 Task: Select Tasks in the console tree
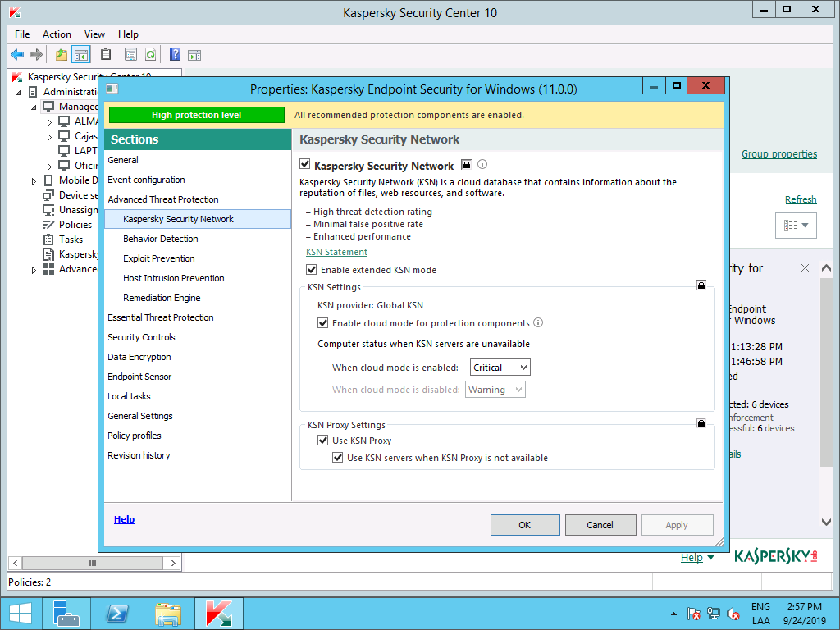tap(71, 240)
